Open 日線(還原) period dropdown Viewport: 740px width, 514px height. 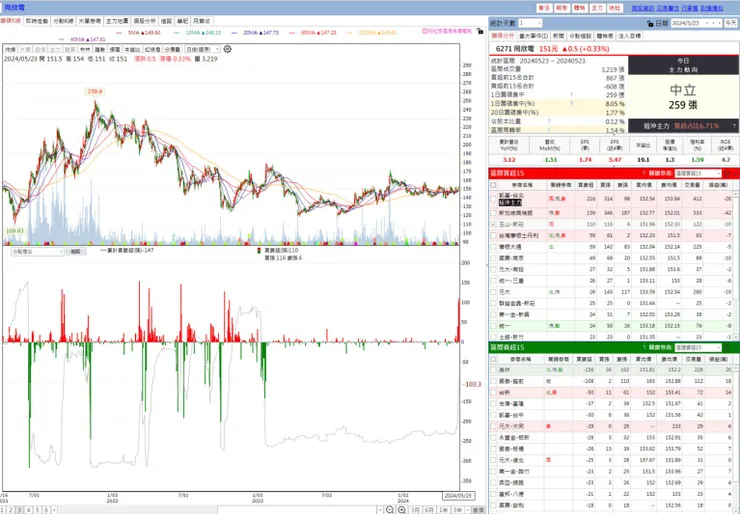point(202,50)
